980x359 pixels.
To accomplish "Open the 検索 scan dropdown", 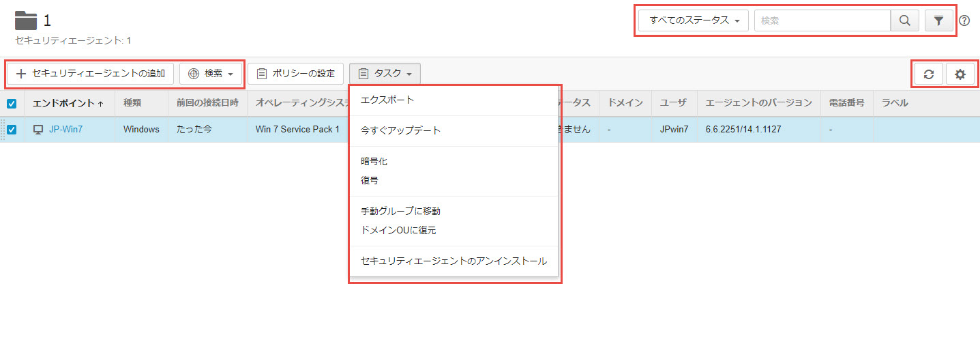I will [x=211, y=74].
